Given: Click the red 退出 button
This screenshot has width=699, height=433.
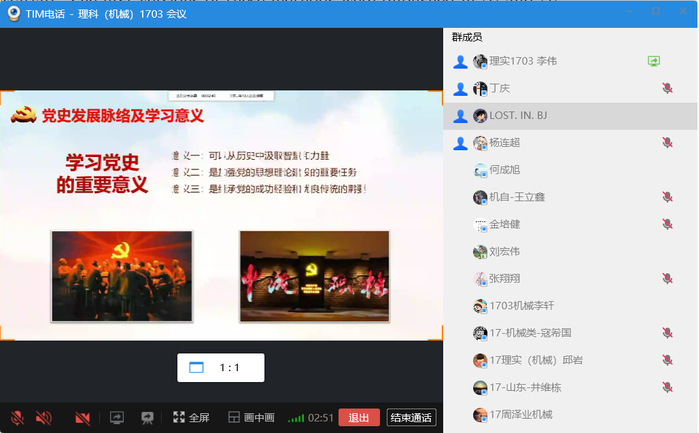Looking at the screenshot, I should [x=358, y=417].
